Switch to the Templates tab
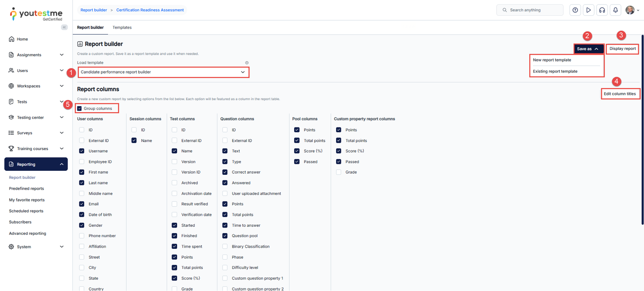This screenshot has height=291, width=644. point(122,27)
